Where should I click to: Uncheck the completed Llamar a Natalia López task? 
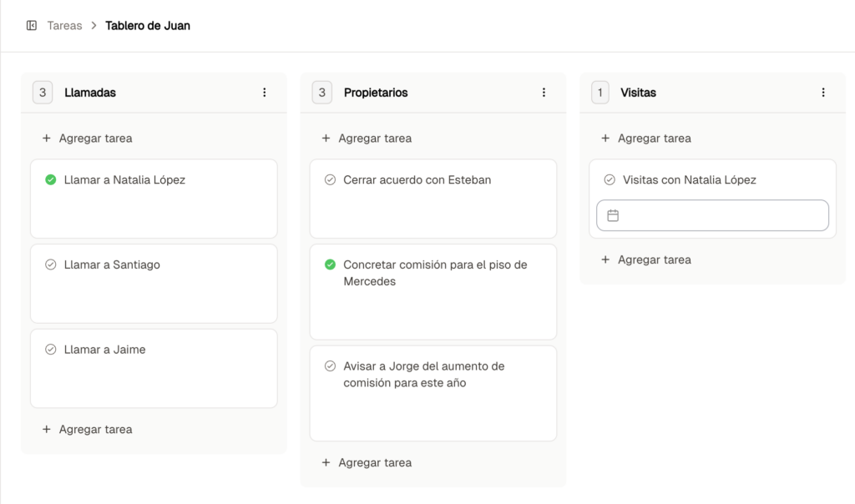click(x=50, y=179)
